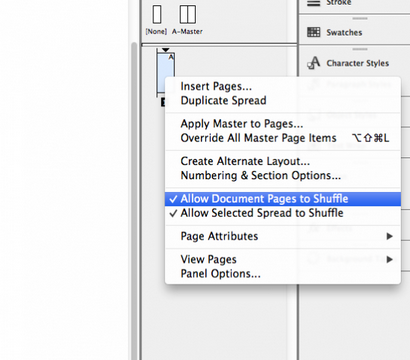Select the [None] master page thumbnail
The height and width of the screenshot is (360, 410).
(157, 14)
